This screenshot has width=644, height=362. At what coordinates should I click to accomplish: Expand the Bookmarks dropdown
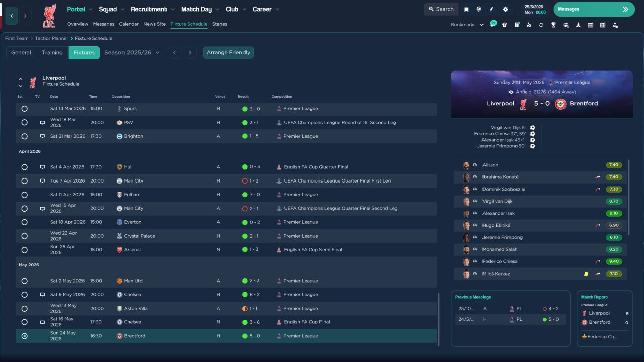click(x=467, y=25)
